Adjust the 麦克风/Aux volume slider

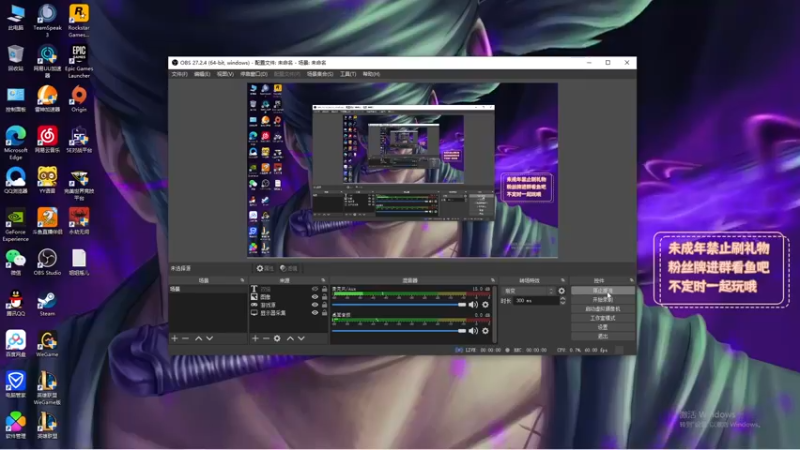[x=399, y=305]
